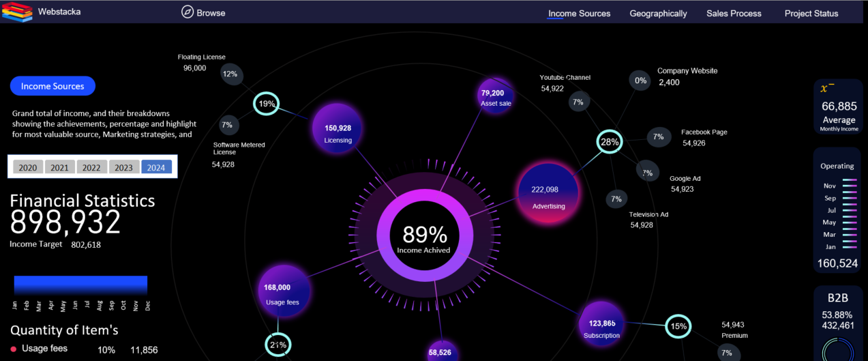
Task: Open the Browse compass icon
Action: [x=188, y=12]
